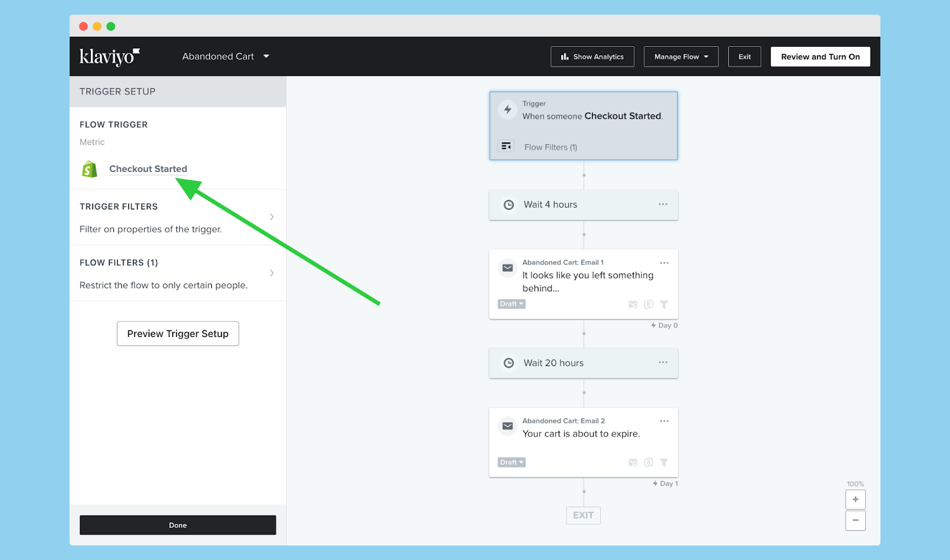Click the envelope icon on Abandoned Cart Email 1
This screenshot has height=560, width=950.
tap(508, 268)
